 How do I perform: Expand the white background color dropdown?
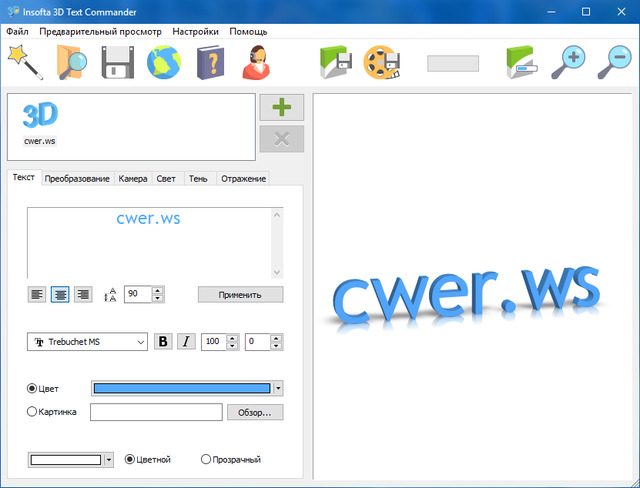click(108, 460)
